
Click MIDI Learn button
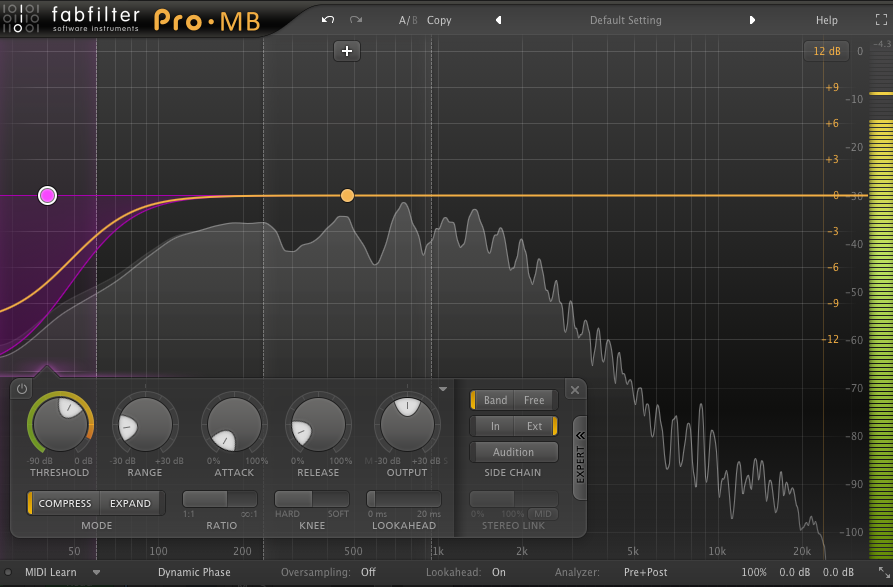[x=51, y=572]
